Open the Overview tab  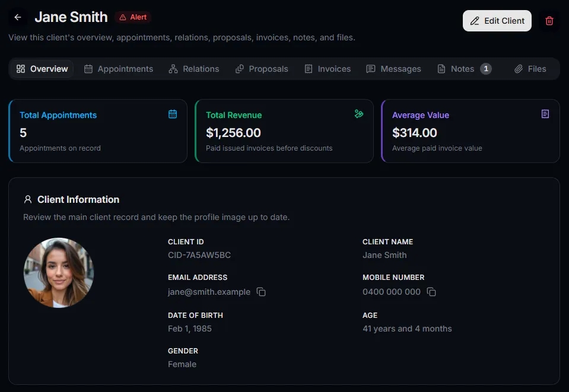pos(42,69)
